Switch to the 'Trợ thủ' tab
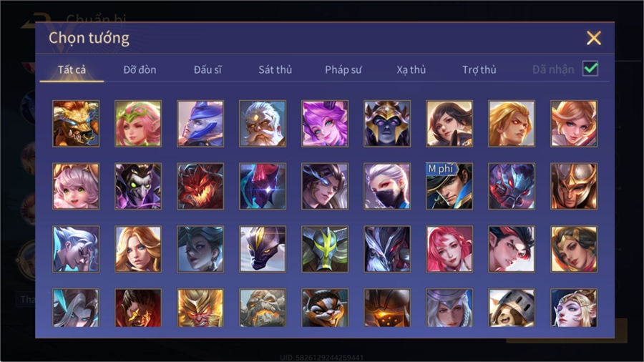 [479, 70]
